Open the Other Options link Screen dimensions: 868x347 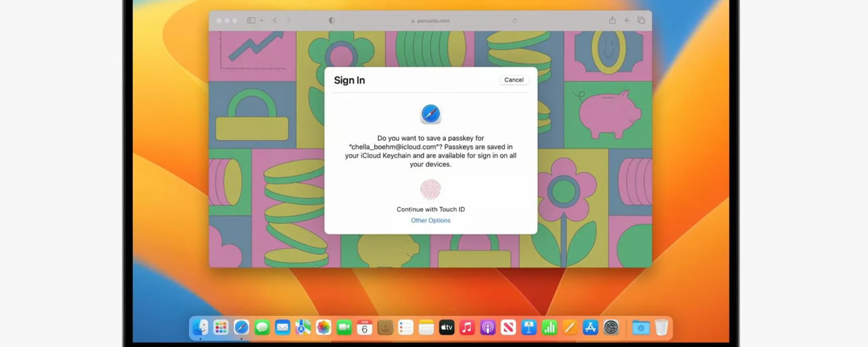430,220
